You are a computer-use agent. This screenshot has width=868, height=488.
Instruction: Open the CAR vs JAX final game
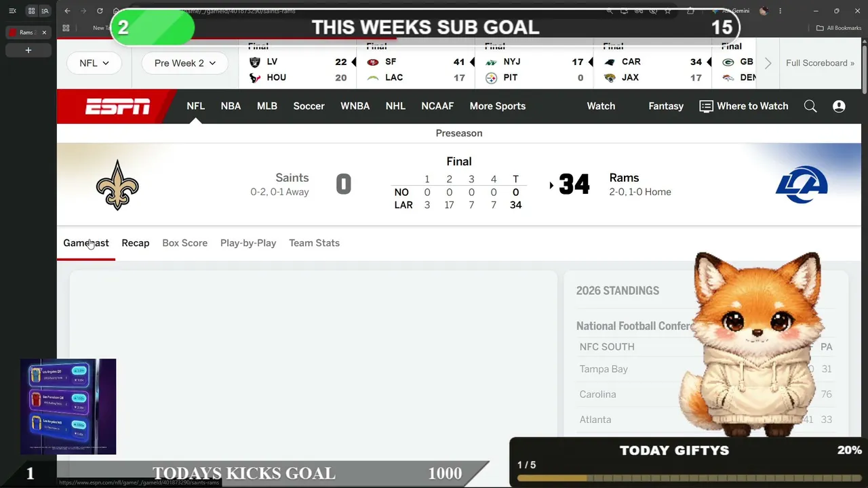[652, 64]
